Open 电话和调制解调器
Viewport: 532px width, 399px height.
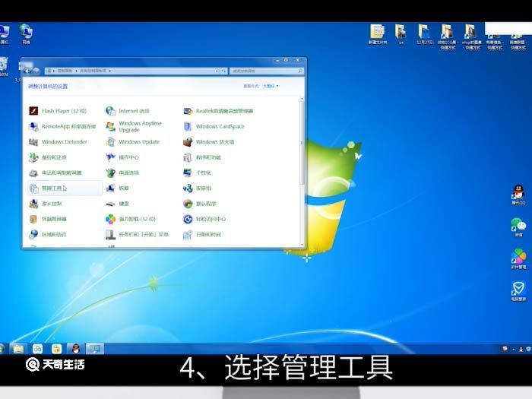pyautogui.click(x=55, y=173)
